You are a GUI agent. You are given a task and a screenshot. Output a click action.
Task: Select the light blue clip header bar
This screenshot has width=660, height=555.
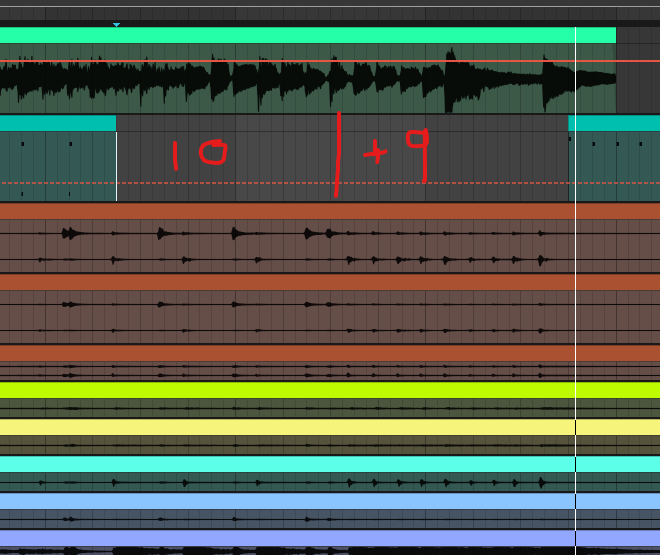300,501
